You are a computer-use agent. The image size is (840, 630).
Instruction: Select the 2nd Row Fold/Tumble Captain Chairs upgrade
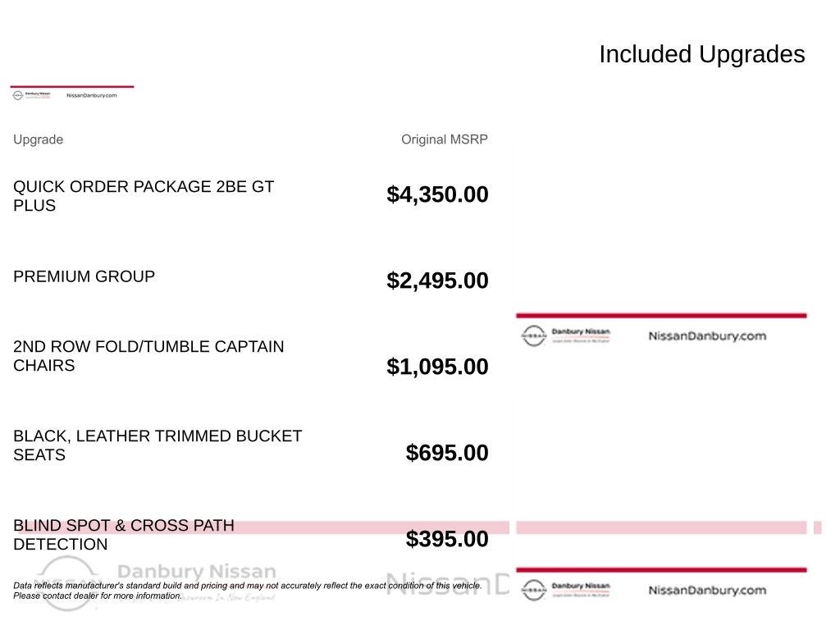pos(148,356)
